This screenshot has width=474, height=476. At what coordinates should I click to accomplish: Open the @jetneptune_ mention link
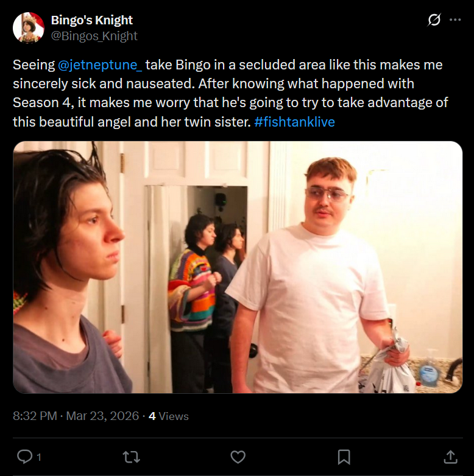[x=100, y=65]
